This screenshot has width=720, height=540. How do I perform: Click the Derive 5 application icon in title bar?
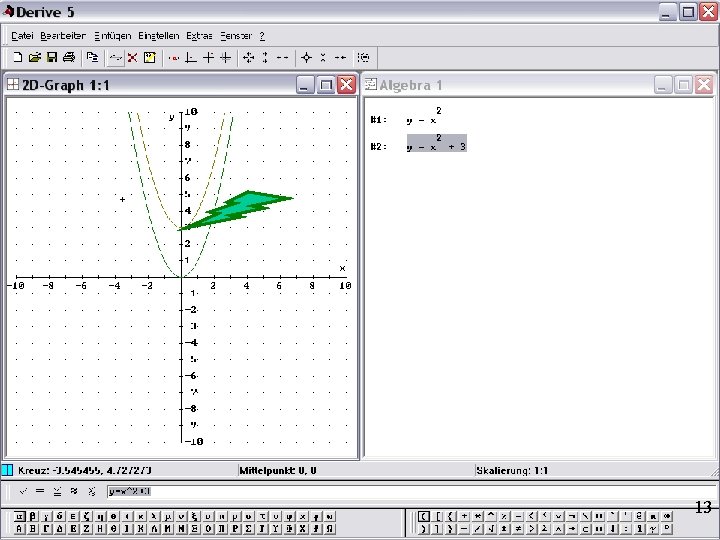(x=8, y=11)
